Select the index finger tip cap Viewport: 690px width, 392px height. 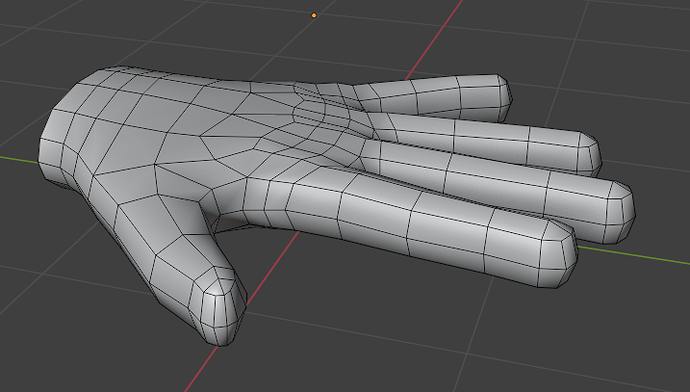pyautogui.click(x=559, y=254)
